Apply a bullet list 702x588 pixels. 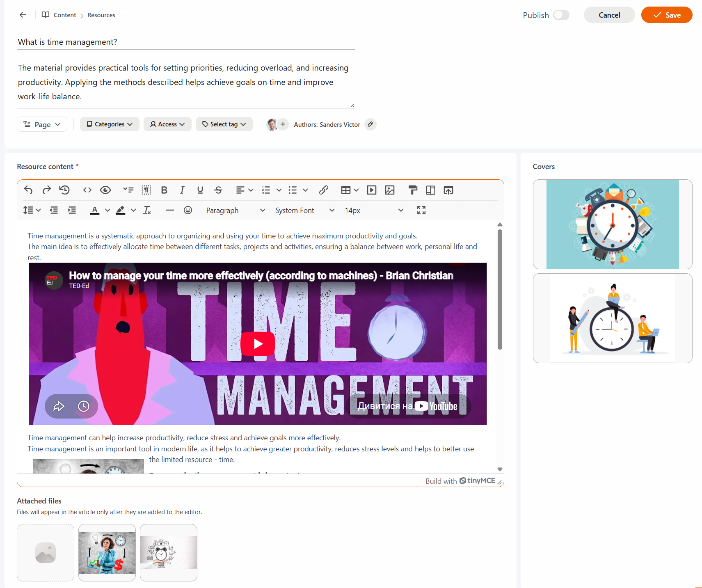[x=293, y=190]
